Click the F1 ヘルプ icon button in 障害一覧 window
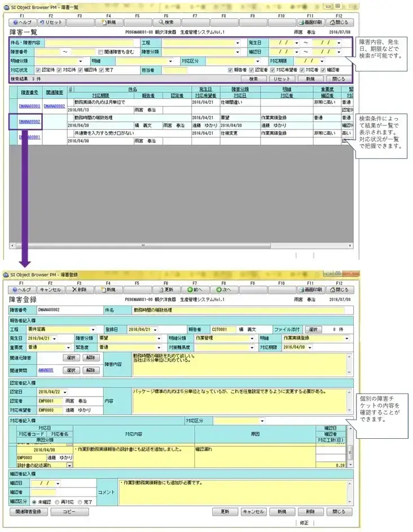The width and height of the screenshot is (413, 532). coord(23,23)
